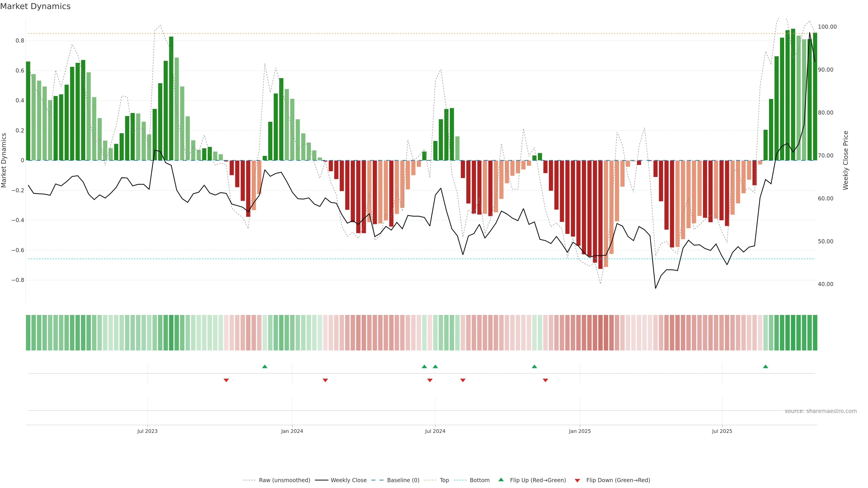The width and height of the screenshot is (868, 488).
Task: Click the Market Dynamics chart title
Action: tap(35, 6)
